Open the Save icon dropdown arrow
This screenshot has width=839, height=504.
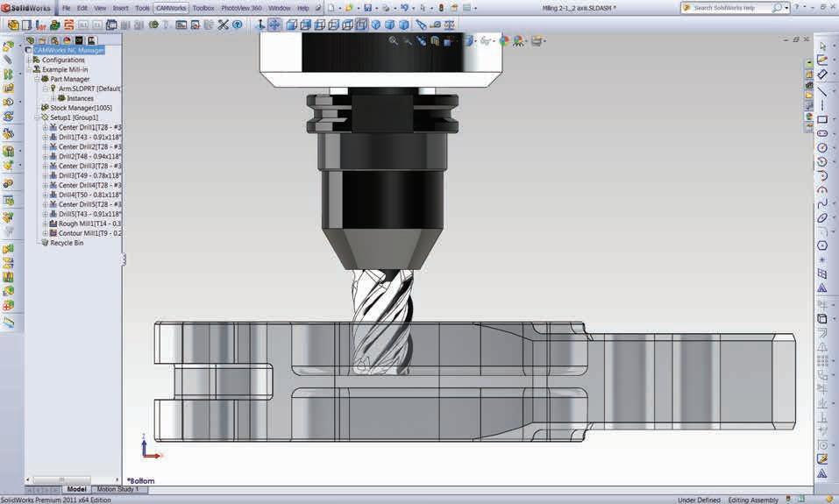[375, 8]
